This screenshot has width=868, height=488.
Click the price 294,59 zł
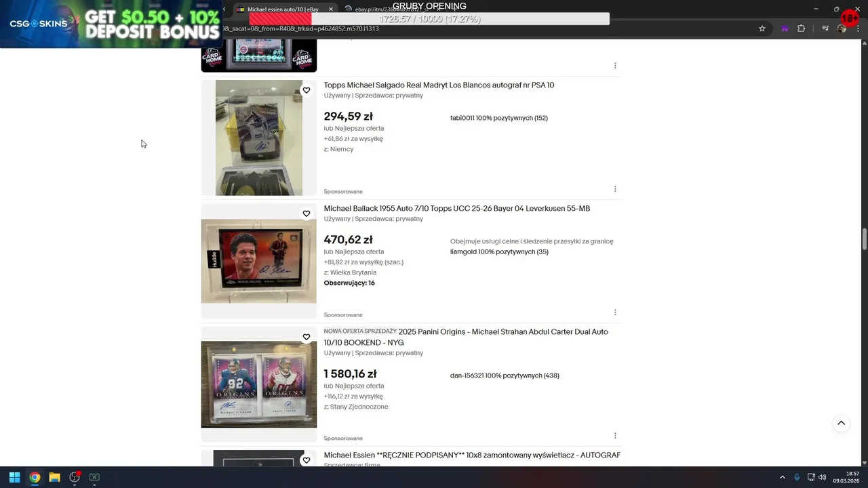click(348, 117)
